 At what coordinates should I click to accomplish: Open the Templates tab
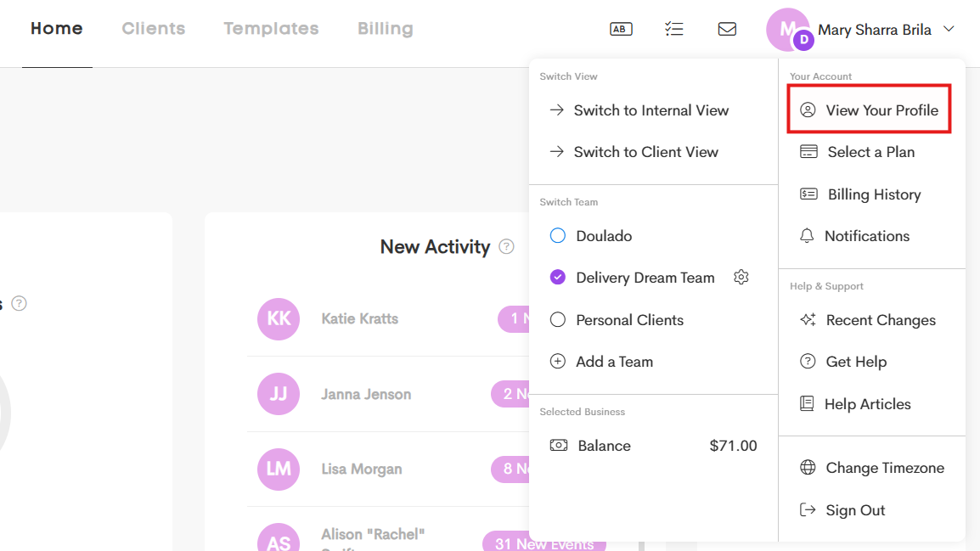271,29
